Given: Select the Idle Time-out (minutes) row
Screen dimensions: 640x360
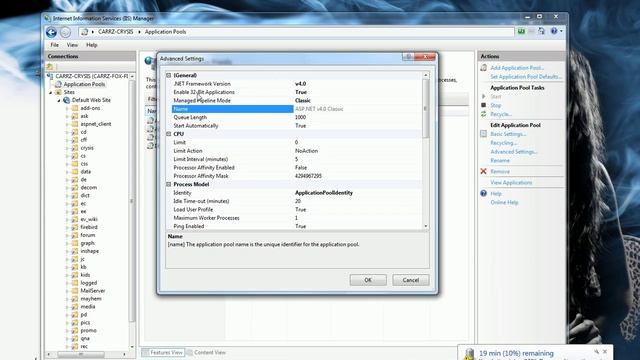Looking at the screenshot, I should pos(297,201).
